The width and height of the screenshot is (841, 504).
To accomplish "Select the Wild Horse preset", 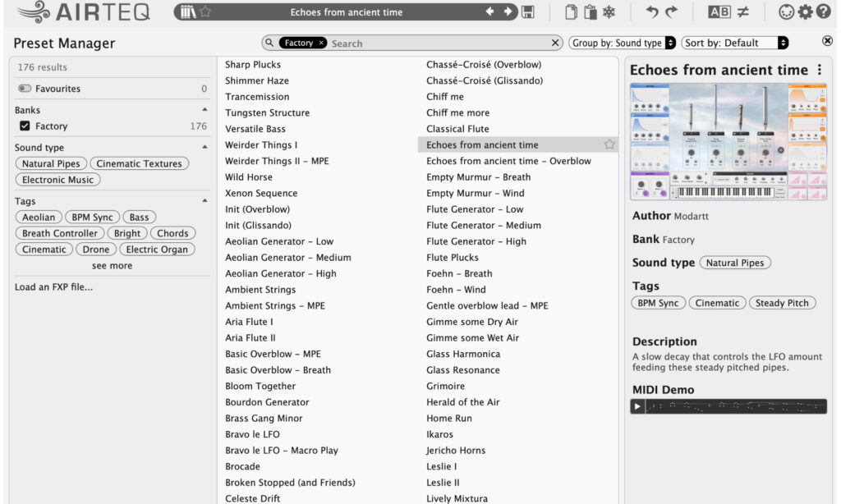I will 249,177.
